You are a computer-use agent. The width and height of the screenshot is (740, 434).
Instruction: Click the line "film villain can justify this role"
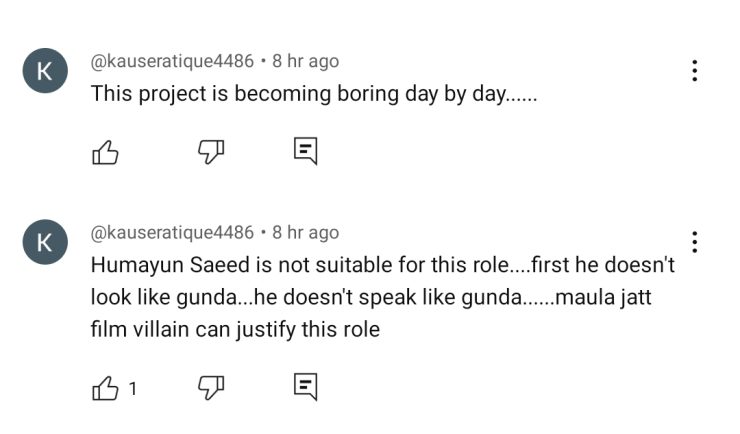click(x=235, y=329)
